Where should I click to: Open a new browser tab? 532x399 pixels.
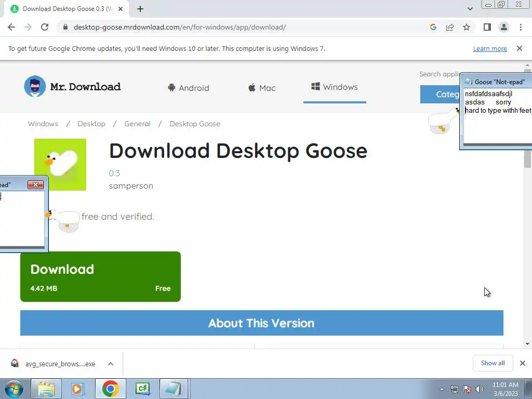[x=140, y=9]
